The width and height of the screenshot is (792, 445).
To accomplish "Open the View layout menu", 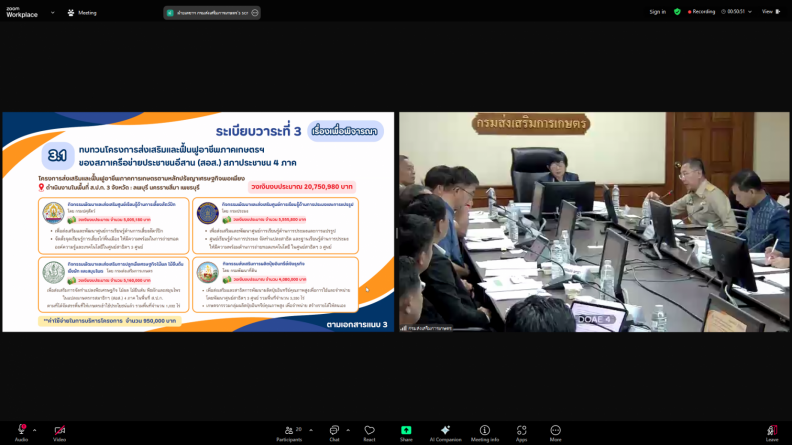I will pos(771,12).
